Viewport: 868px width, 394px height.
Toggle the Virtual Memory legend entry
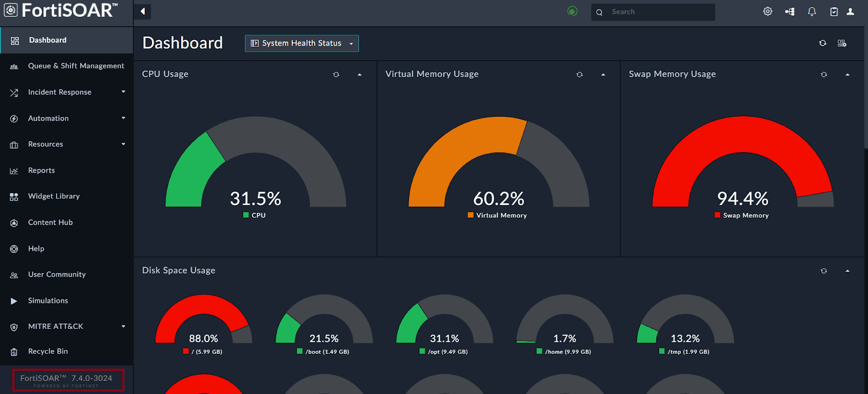click(497, 215)
